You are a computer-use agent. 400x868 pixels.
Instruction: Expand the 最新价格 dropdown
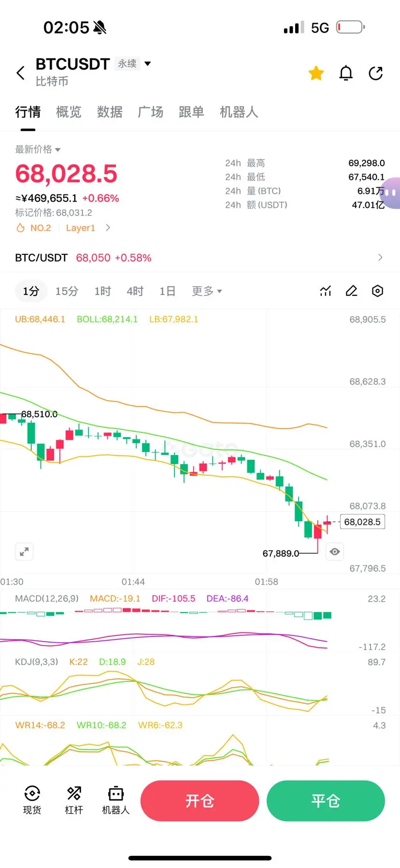(x=38, y=149)
